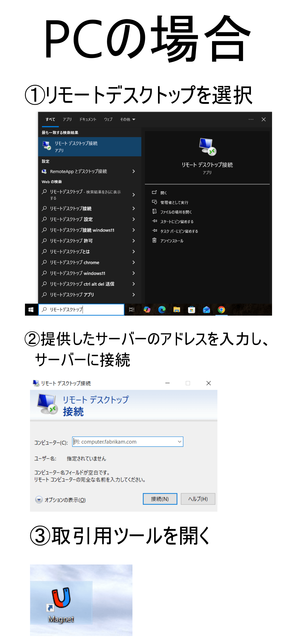Open Outlook from the taskbar
297x644 pixels.
pyautogui.click(x=206, y=310)
